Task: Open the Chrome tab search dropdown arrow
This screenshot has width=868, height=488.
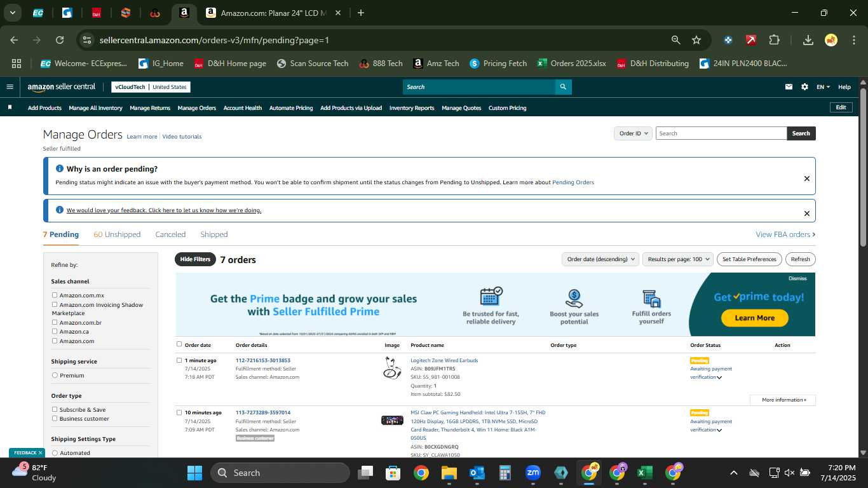Action: (x=12, y=13)
